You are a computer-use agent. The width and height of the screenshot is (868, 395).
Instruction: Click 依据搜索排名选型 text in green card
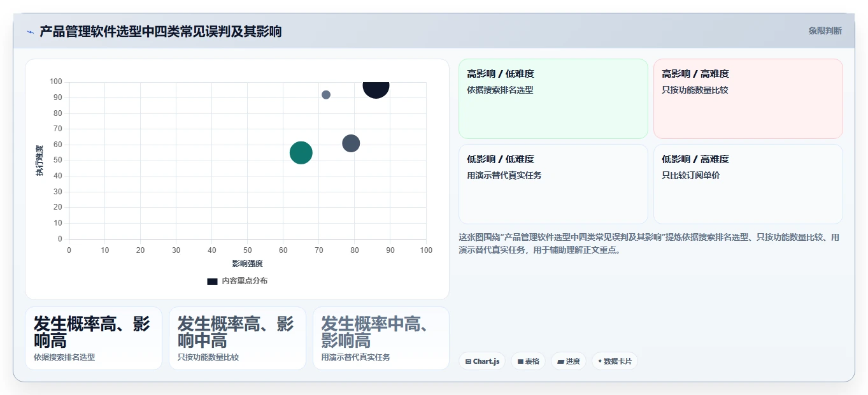(x=500, y=90)
